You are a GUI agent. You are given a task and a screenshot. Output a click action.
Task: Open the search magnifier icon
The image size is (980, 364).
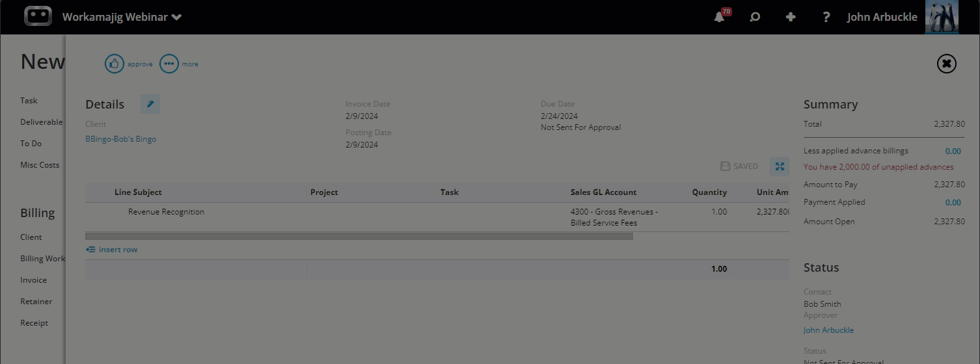coord(755,17)
